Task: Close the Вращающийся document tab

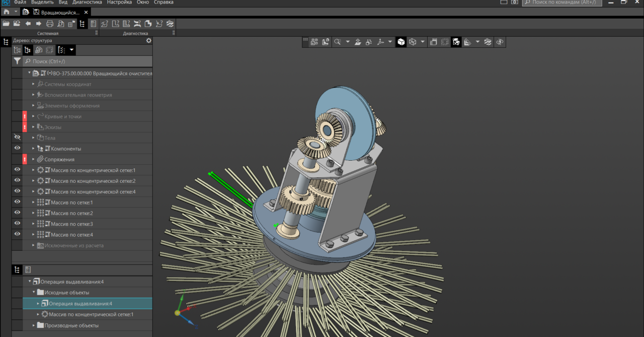Action: pyautogui.click(x=86, y=12)
